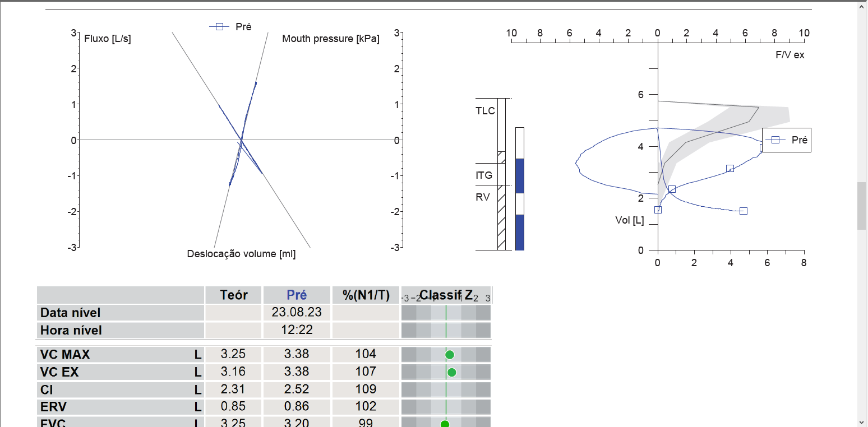
Task: Select the blue Pré column header in the table
Action: coord(297,295)
